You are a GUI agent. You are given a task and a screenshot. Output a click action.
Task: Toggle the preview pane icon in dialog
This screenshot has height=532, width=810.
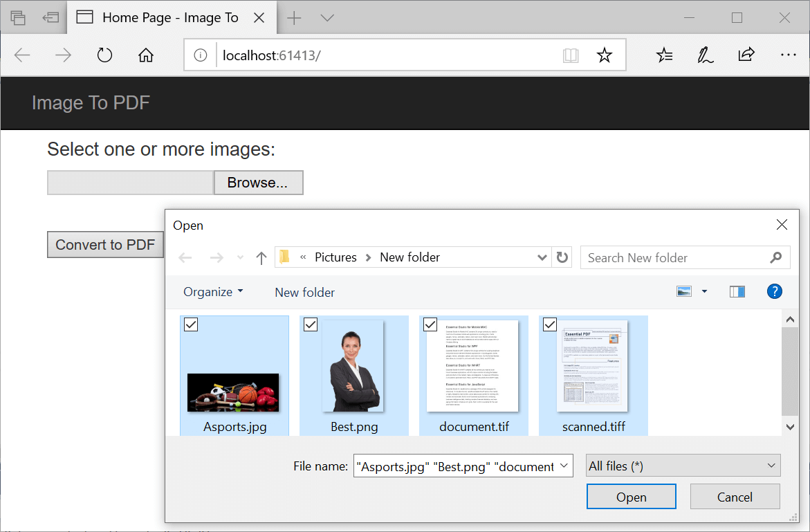tap(737, 292)
